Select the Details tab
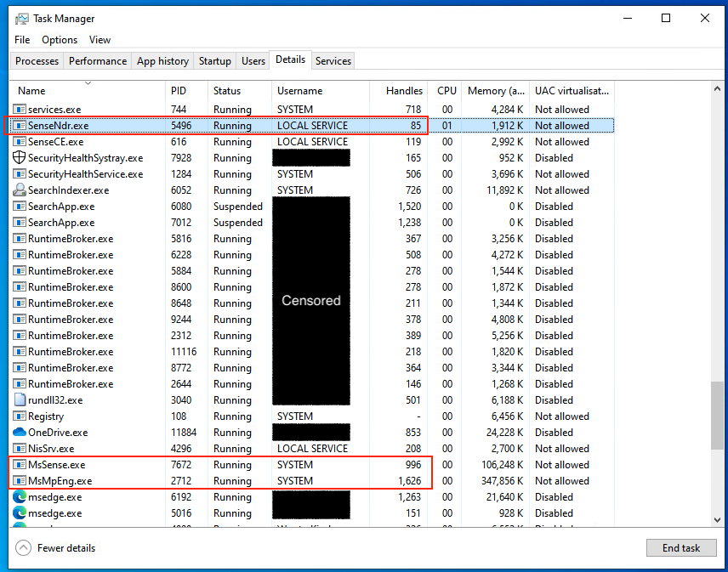The height and width of the screenshot is (572, 728). click(290, 59)
